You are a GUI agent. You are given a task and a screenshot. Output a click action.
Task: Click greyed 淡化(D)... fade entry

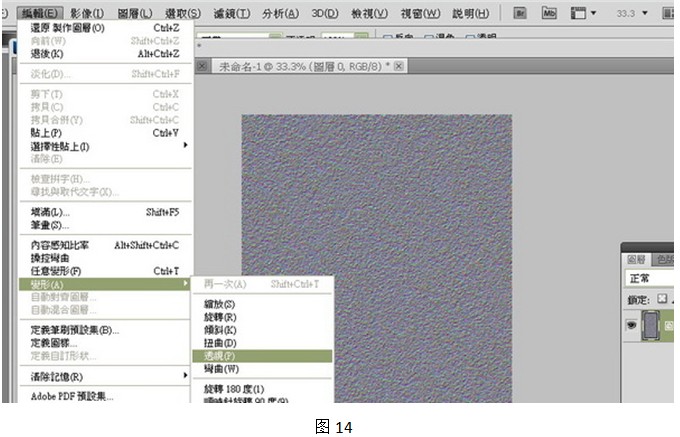pos(105,74)
